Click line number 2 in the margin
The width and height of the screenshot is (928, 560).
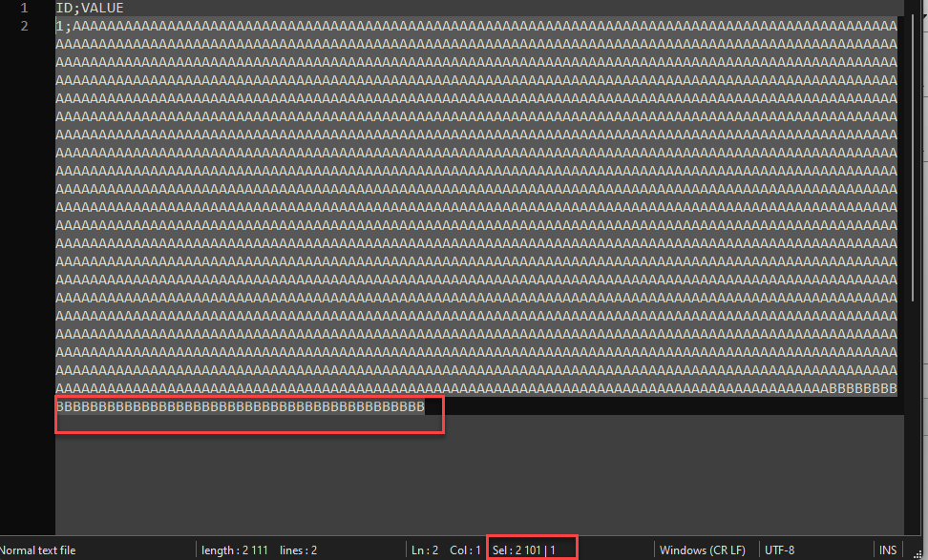click(24, 26)
